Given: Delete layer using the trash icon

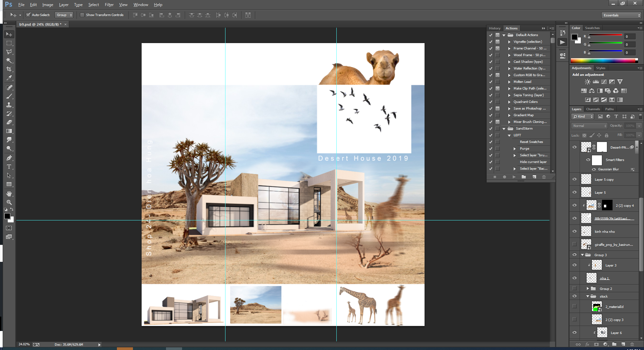Looking at the screenshot, I should (632, 344).
